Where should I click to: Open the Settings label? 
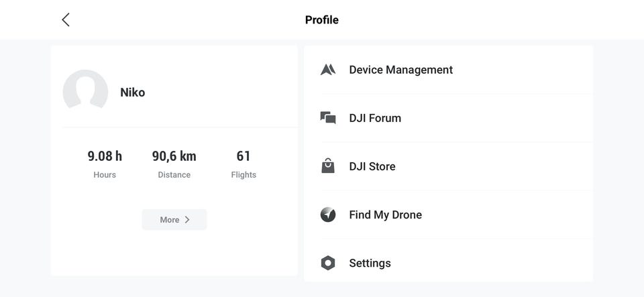click(370, 263)
